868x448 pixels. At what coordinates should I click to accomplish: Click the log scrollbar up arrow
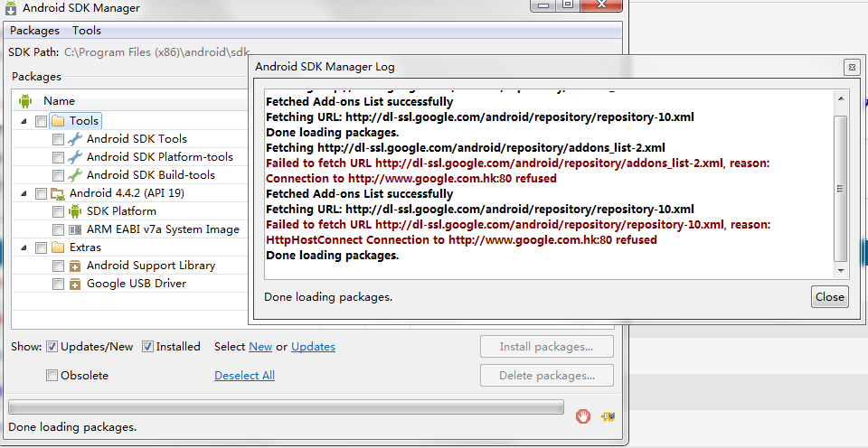841,98
